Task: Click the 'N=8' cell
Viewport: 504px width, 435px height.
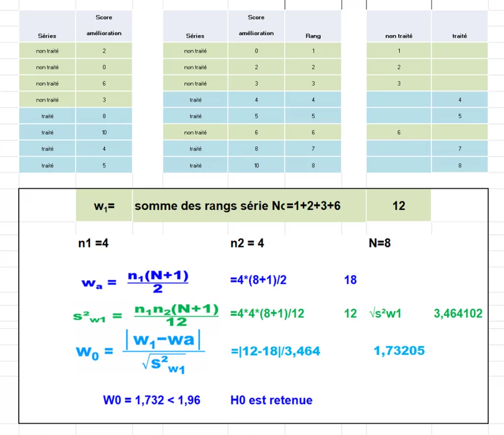Action: [x=379, y=243]
